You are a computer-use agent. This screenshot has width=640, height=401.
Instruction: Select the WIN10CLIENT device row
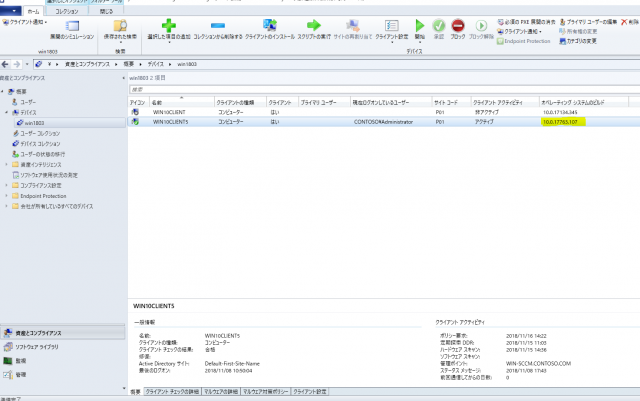pyautogui.click(x=170, y=111)
